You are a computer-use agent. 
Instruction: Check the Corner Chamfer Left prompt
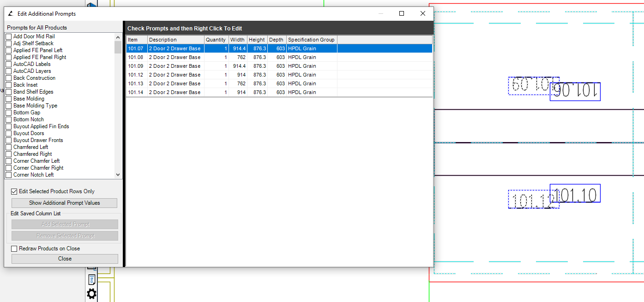point(8,161)
